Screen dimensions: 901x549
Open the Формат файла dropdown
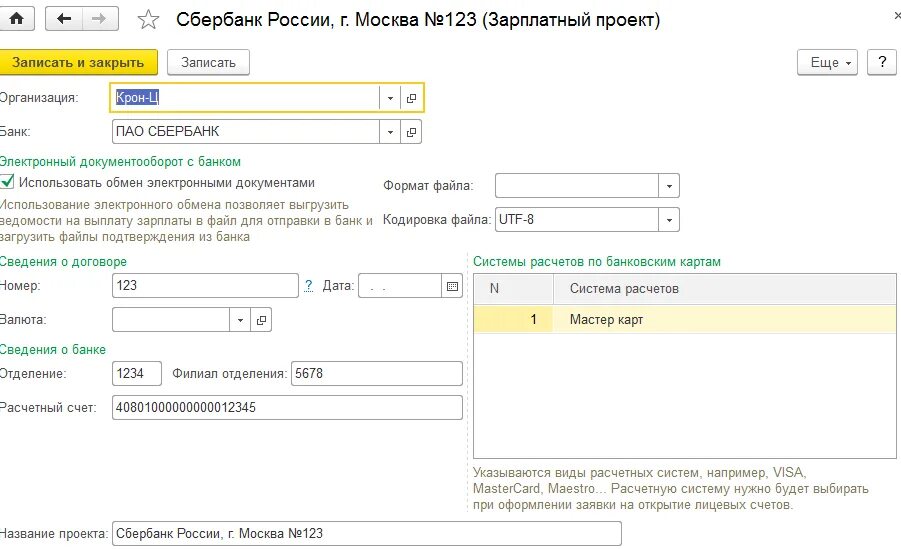pyautogui.click(x=669, y=186)
